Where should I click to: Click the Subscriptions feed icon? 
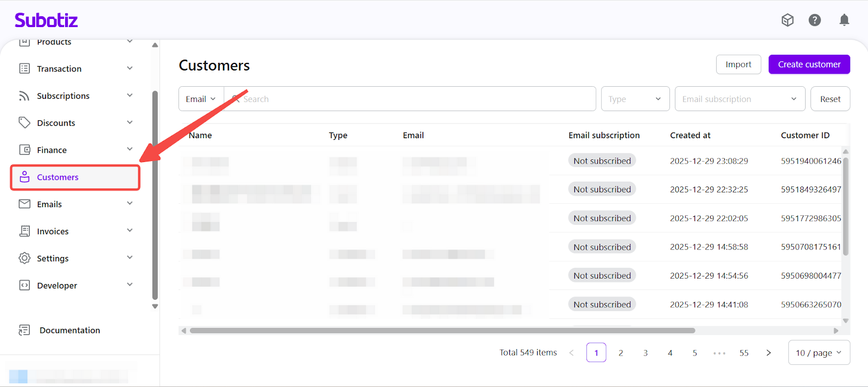[x=24, y=96]
